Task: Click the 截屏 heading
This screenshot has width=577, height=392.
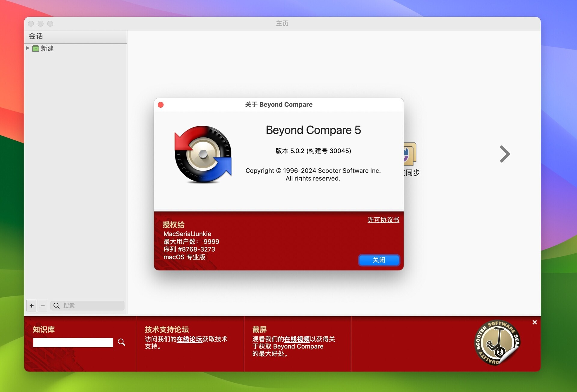Action: (259, 329)
